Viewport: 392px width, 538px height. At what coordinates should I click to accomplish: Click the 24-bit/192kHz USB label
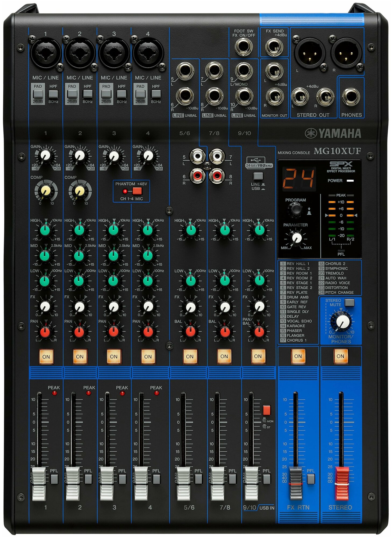coord(259,165)
